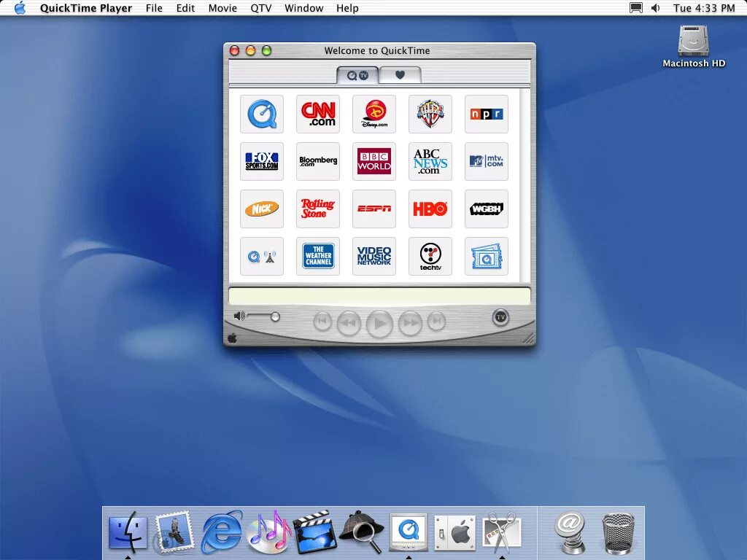The height and width of the screenshot is (560, 747).
Task: Open the QuickTime Player application menu
Action: pos(86,8)
